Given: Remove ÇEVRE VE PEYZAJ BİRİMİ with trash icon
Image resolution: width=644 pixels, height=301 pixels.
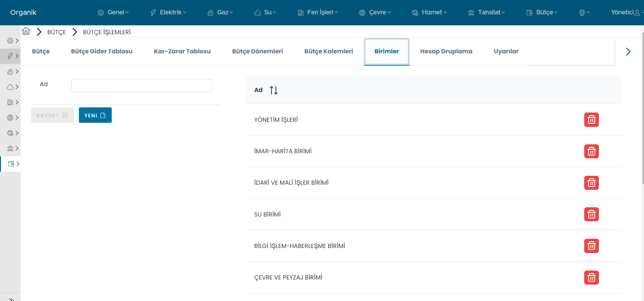Looking at the screenshot, I should pyautogui.click(x=591, y=277).
